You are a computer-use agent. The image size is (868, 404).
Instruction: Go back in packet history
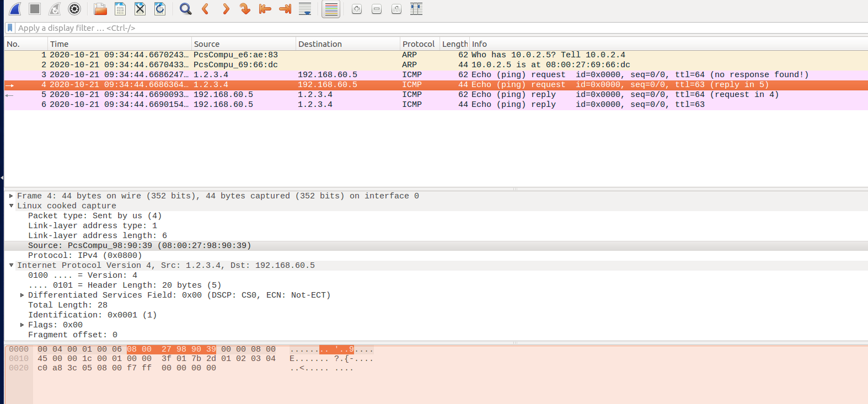click(x=206, y=9)
